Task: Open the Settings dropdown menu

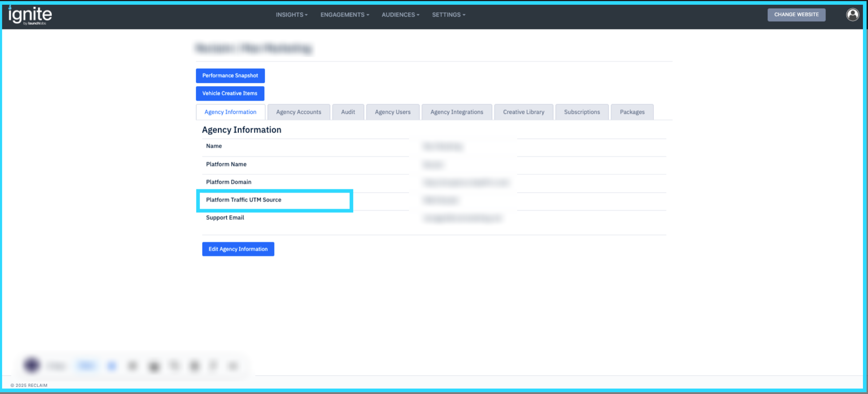Action: pos(448,15)
